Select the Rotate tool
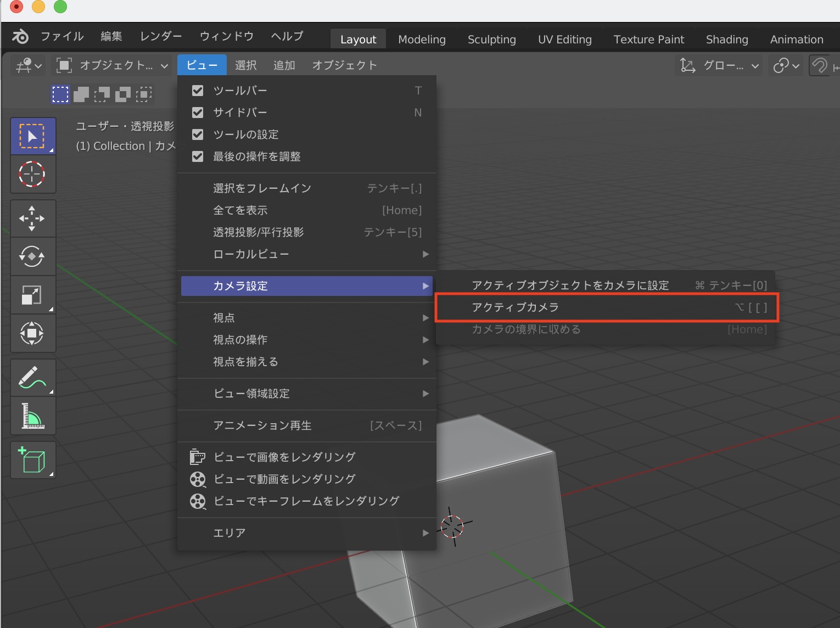Screen dimensions: 840x628 [32, 256]
